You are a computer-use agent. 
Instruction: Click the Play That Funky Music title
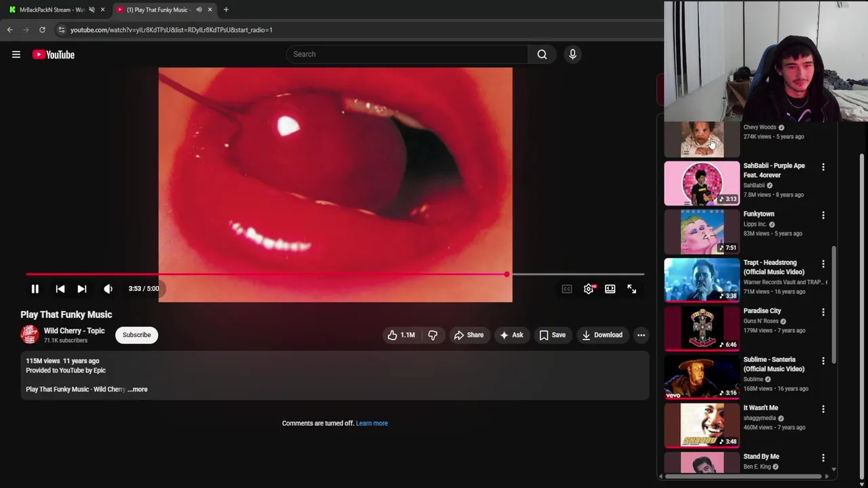tap(66, 314)
